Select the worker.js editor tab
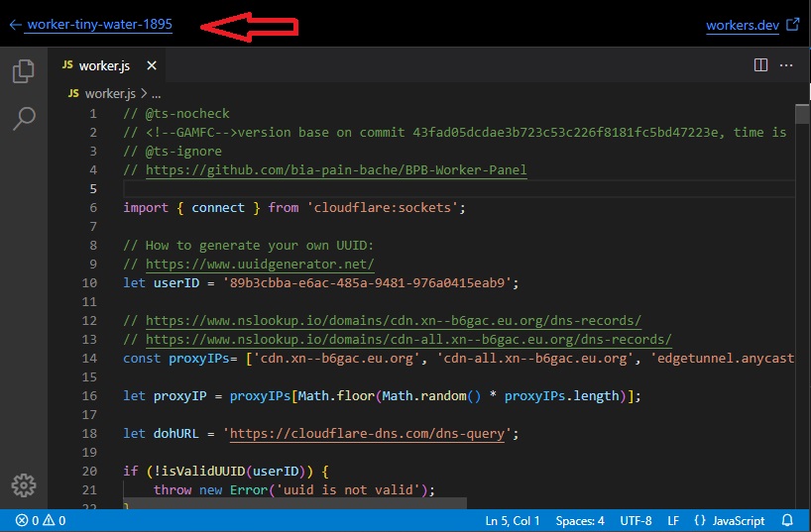 point(104,65)
